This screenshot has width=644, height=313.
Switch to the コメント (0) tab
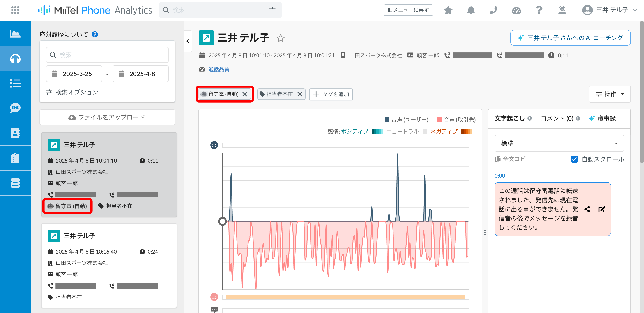(x=557, y=119)
